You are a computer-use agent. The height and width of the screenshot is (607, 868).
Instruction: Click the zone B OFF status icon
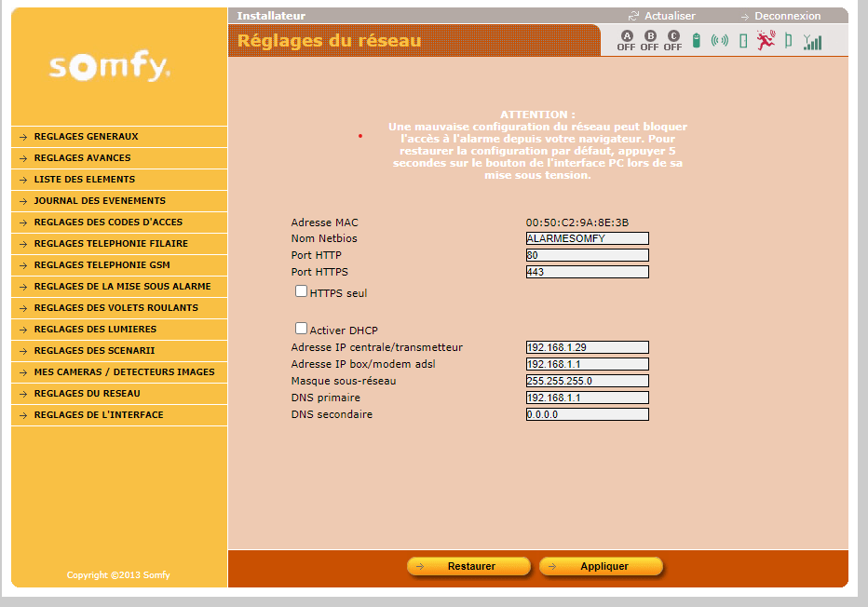[649, 41]
